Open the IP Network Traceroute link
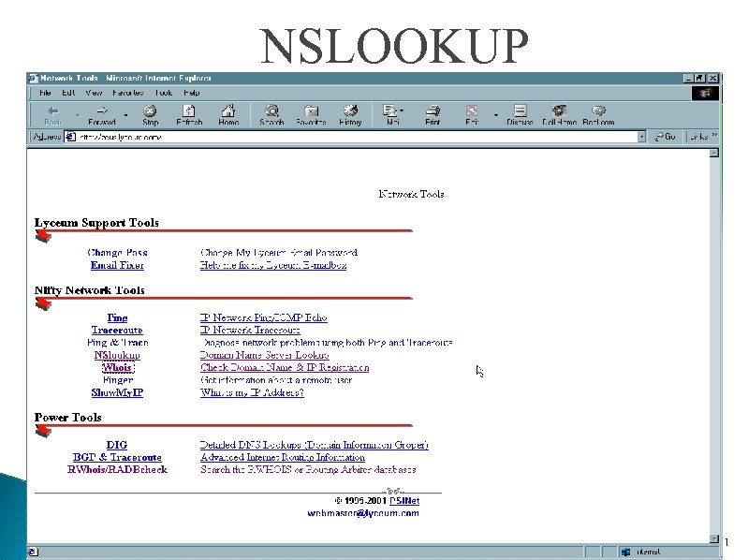 click(251, 330)
